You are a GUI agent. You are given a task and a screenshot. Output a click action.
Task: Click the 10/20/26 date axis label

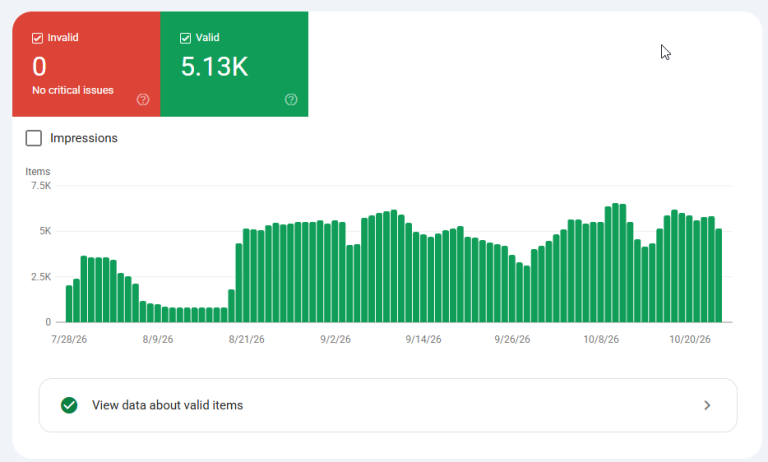tap(690, 339)
